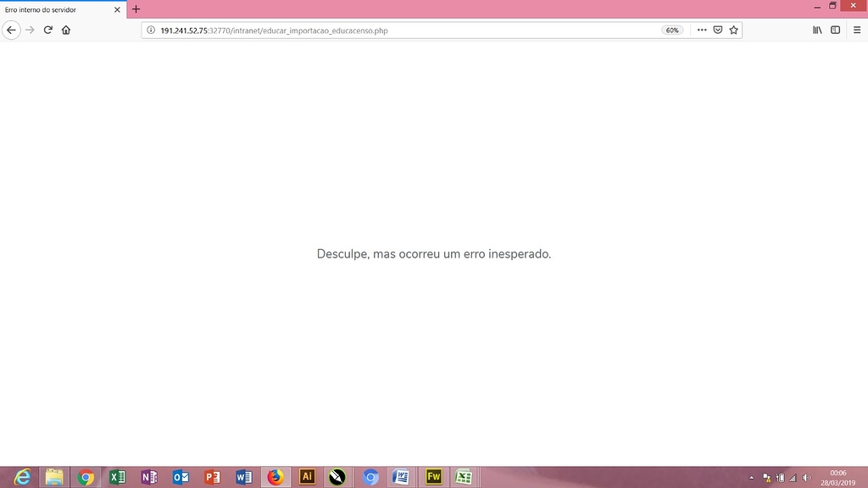Navigate back to the previous page
This screenshot has width=868, height=488.
click(11, 30)
